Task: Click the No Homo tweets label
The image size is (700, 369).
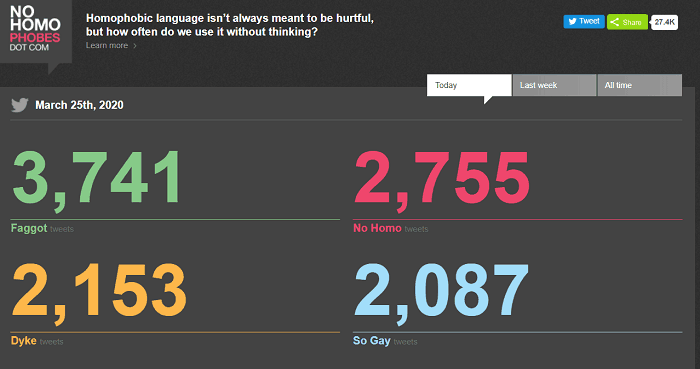Action: [x=391, y=228]
